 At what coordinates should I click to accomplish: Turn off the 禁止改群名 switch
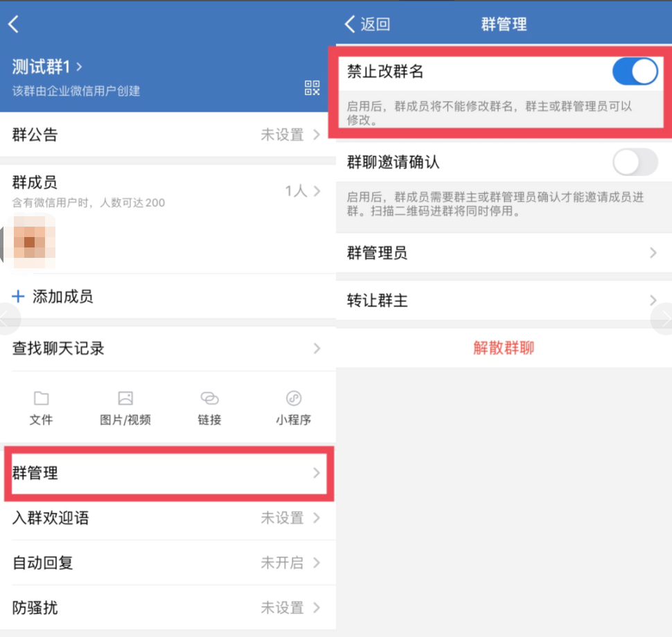click(635, 71)
